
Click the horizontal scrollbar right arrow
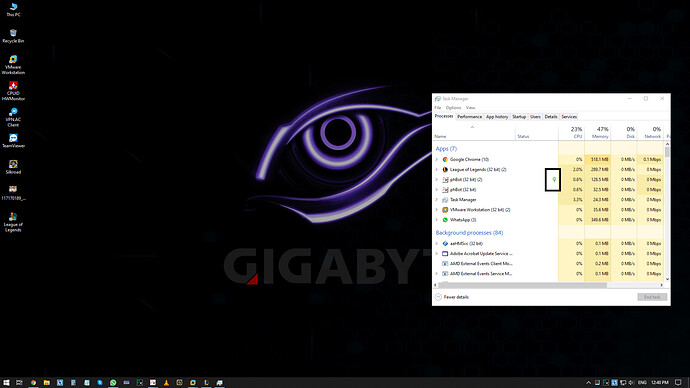coord(661,285)
